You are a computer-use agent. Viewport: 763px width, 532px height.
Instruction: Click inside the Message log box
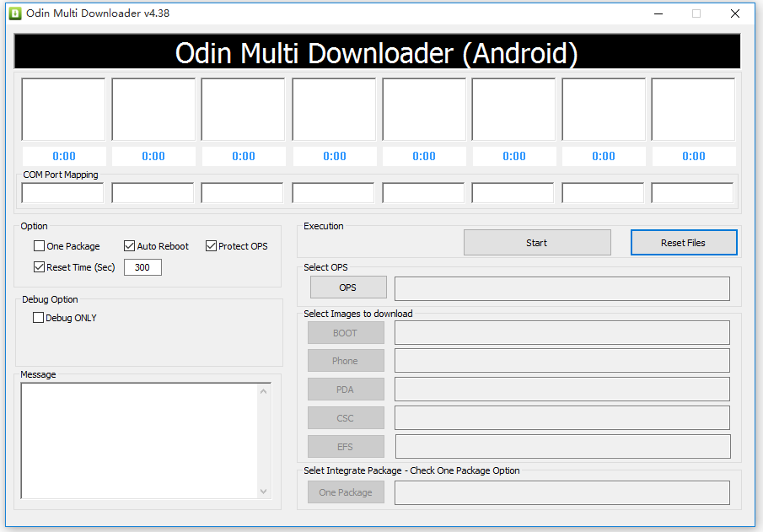pos(140,440)
